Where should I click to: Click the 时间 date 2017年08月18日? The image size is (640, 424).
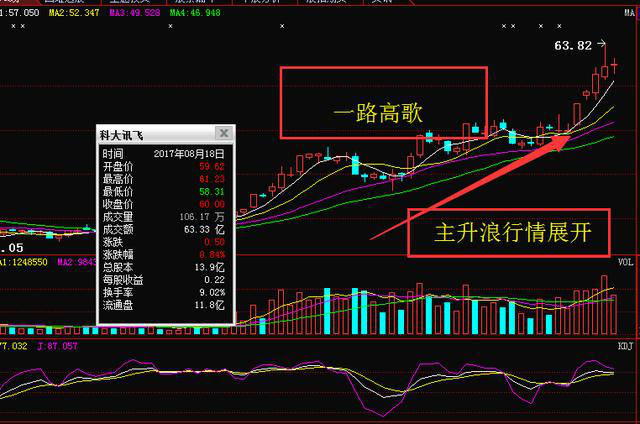click(190, 155)
